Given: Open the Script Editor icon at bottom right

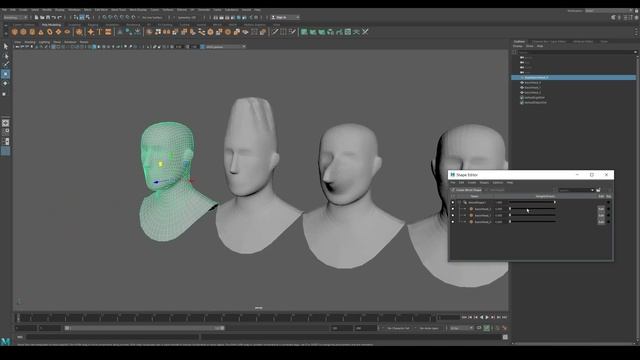Looking at the screenshot, I should coord(505,337).
